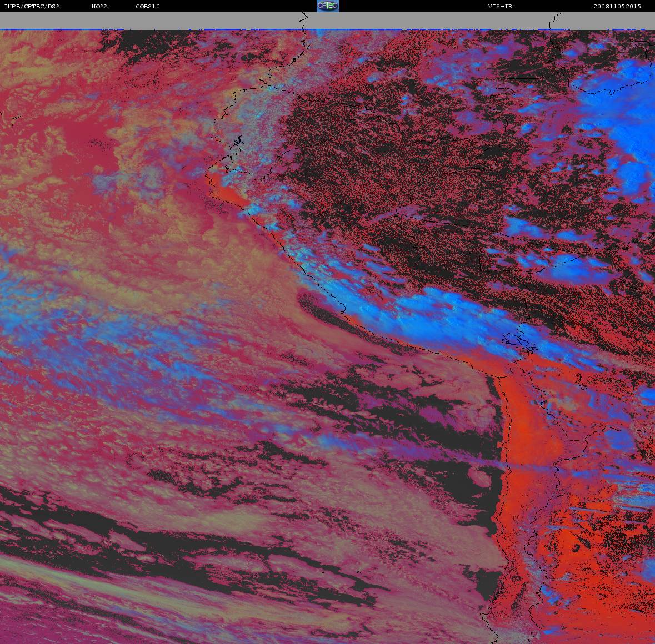Screen dimensions: 655x644
Task: Select the VIS-IR channel label
Action: [x=500, y=6]
